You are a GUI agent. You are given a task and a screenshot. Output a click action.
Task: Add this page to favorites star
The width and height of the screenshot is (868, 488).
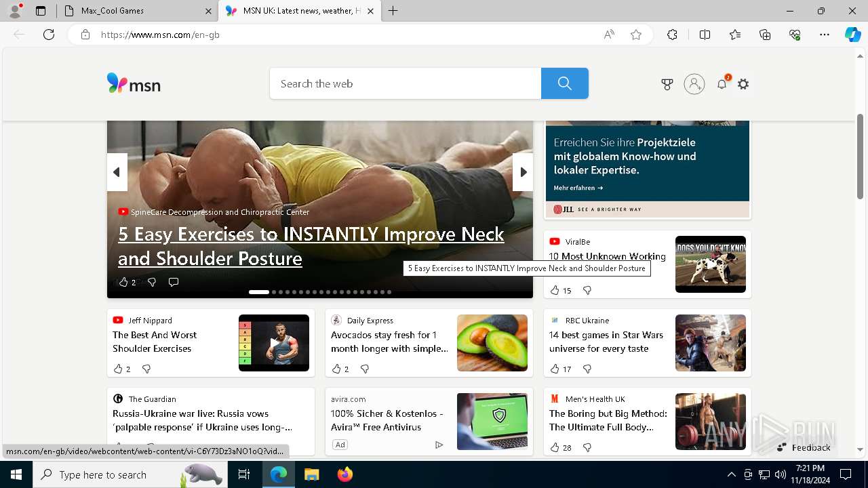[x=636, y=35]
